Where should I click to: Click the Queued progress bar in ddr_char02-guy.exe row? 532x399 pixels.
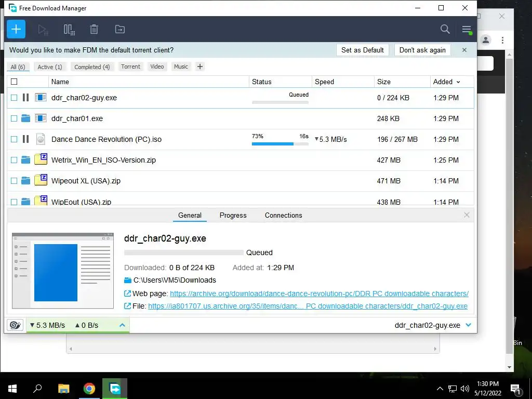tap(280, 102)
